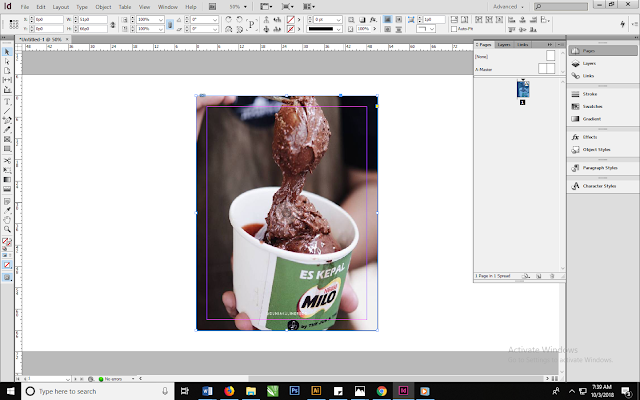Click the reference point locator grid
Screen dimensions: 640x400
[14, 24]
